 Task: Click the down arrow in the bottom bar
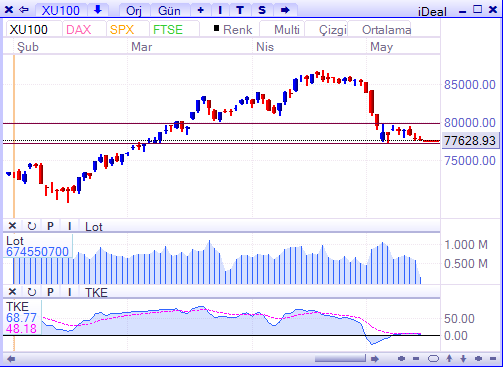pos(463,359)
